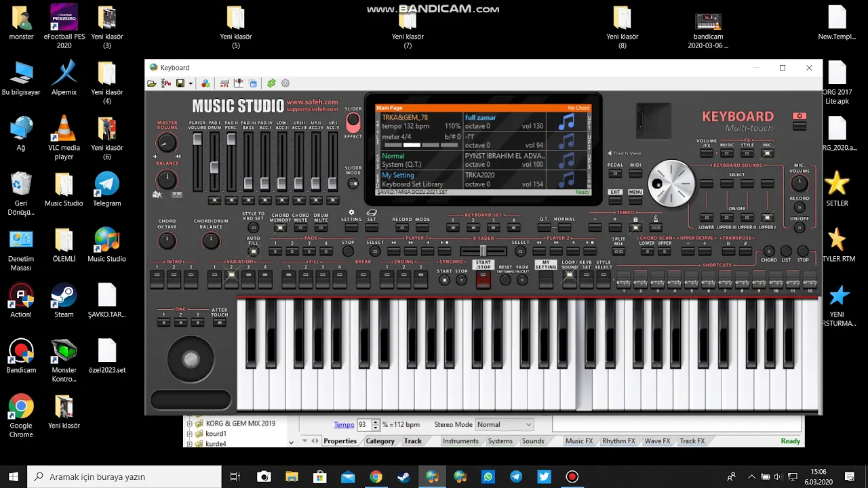
Task: Mute the Pad III Bass channel button
Action: [248, 201]
